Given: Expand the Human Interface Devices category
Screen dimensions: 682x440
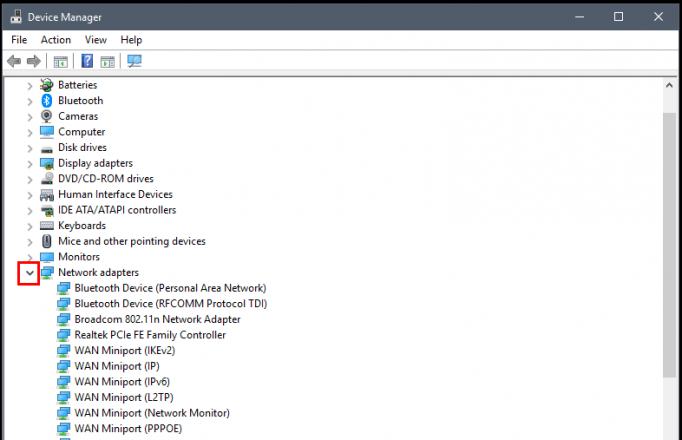Looking at the screenshot, I should 30,195.
